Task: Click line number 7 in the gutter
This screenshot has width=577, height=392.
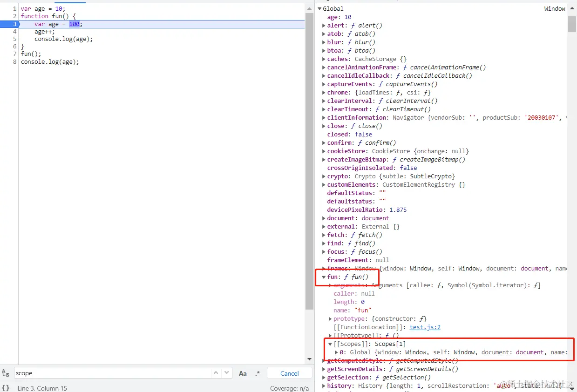Action: [15, 54]
